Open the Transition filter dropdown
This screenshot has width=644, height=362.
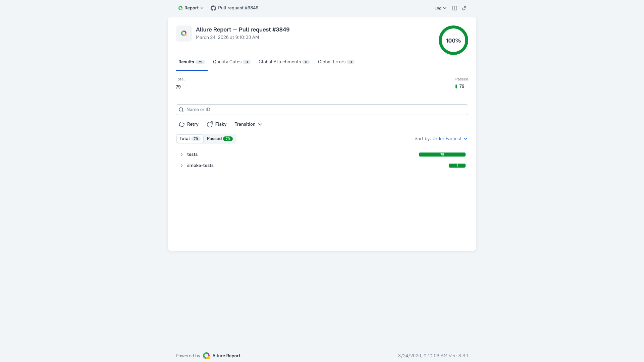tap(248, 124)
